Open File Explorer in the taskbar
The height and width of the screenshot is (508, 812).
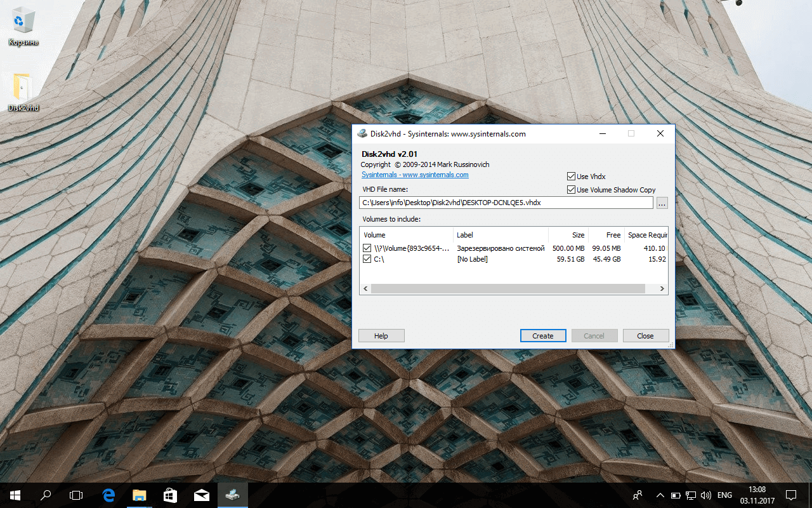139,495
